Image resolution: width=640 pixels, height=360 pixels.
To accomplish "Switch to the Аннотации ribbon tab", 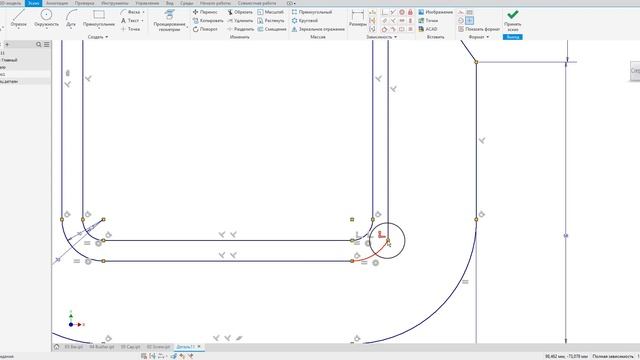I will click(x=57, y=3).
